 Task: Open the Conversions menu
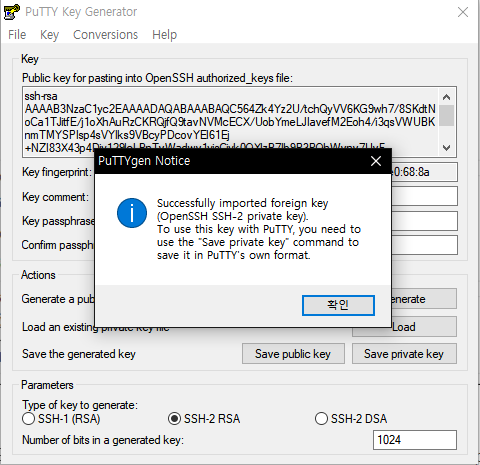pyautogui.click(x=105, y=35)
